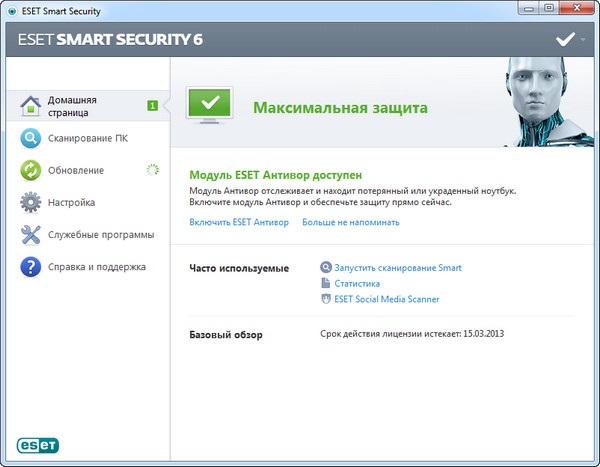The width and height of the screenshot is (600, 467).
Task: Click the green notification badge showing 1
Action: (152, 105)
